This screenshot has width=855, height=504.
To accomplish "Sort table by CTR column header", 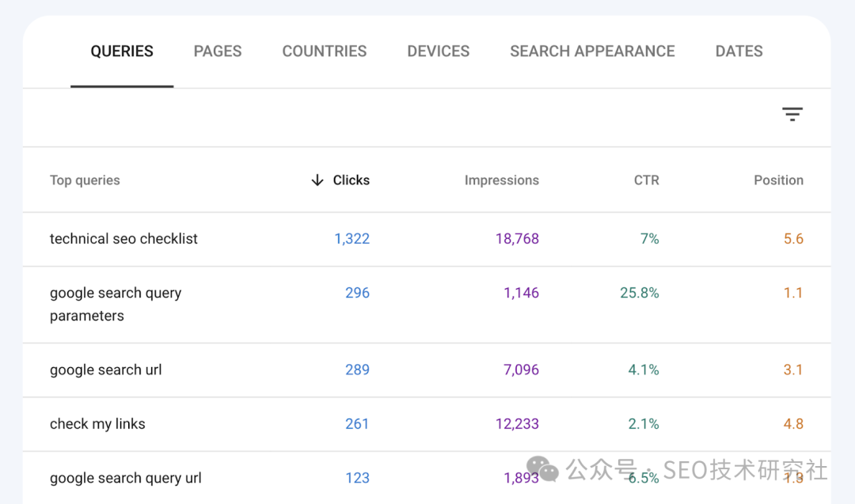I will pyautogui.click(x=646, y=180).
